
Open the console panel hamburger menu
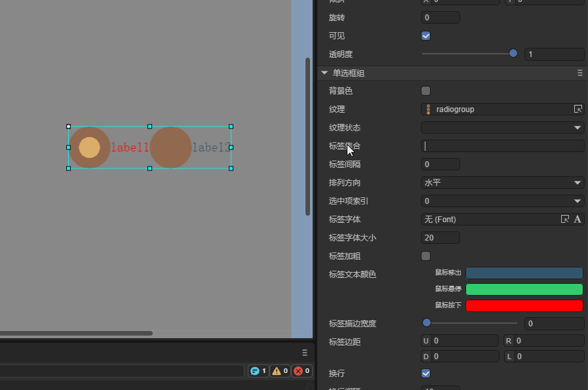point(304,352)
